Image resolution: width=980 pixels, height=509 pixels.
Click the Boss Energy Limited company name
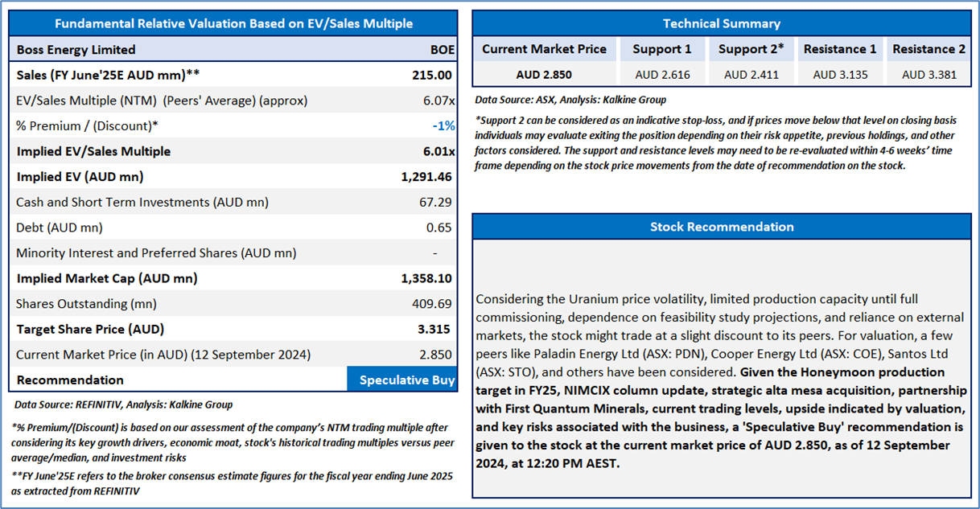76,50
